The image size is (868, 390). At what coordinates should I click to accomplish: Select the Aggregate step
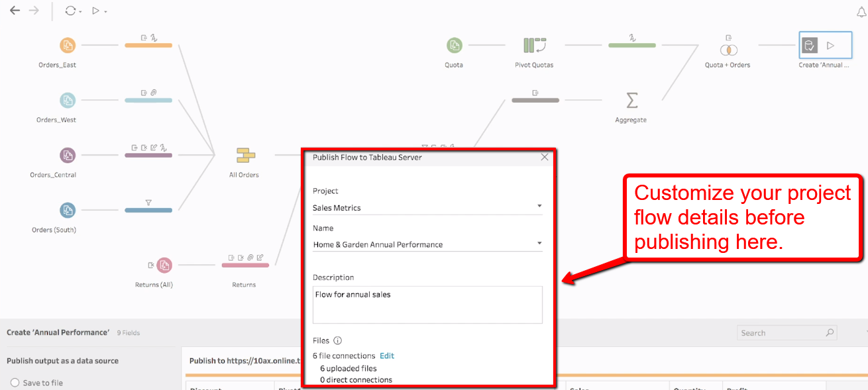[x=631, y=101]
